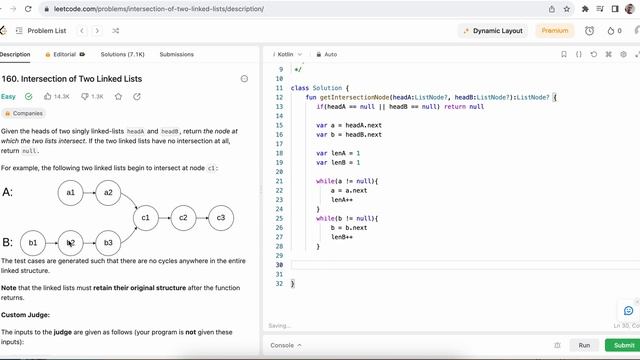This screenshot has height=360, width=640.
Task: Go to next problem with the right arrow
Action: 97,31
